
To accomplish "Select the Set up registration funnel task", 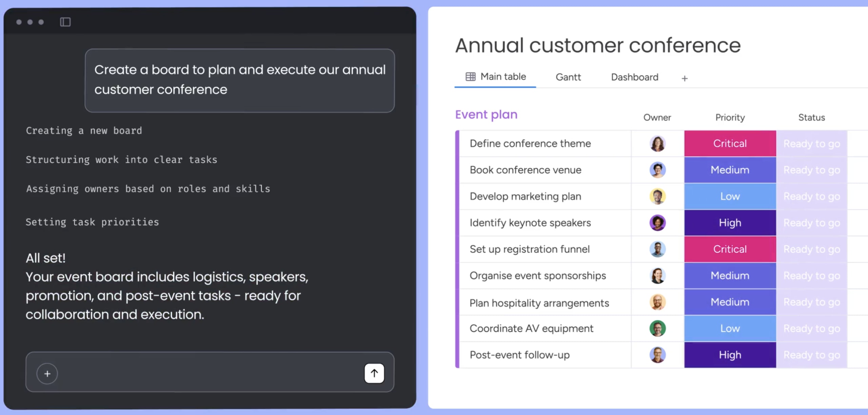I will point(530,249).
